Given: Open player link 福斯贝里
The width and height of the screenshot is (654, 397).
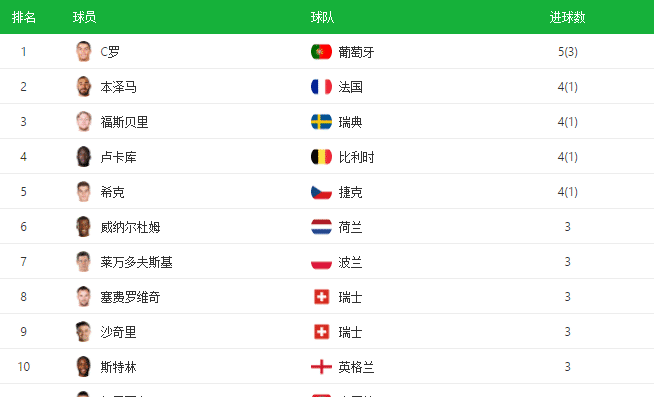Looking at the screenshot, I should 124,122.
